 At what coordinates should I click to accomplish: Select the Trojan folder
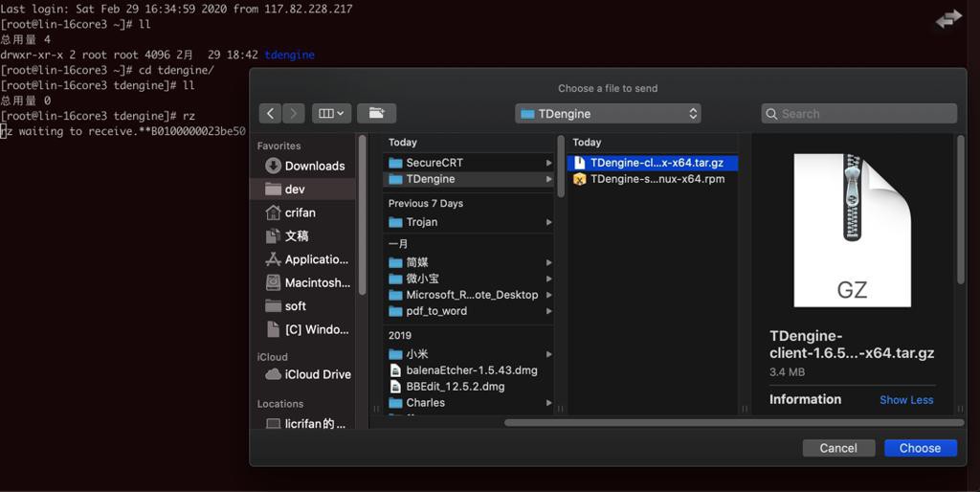pyautogui.click(x=467, y=222)
